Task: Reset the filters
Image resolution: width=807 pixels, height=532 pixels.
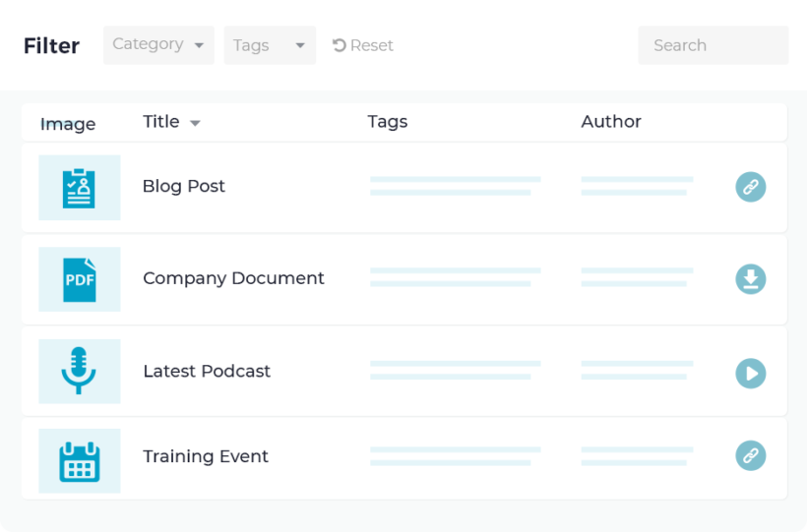Action: [x=363, y=45]
